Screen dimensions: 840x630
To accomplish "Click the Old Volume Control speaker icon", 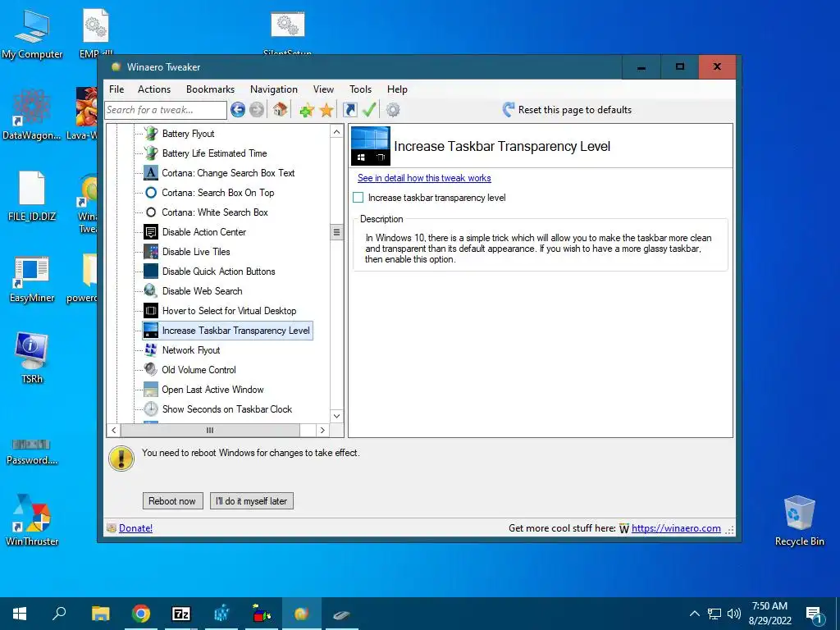I will (151, 370).
